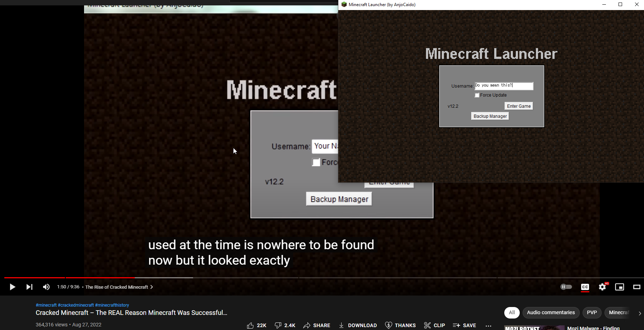Select the next video icon

tap(29, 287)
